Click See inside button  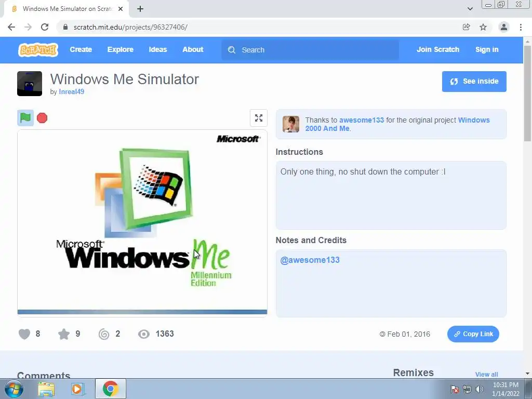tap(474, 82)
